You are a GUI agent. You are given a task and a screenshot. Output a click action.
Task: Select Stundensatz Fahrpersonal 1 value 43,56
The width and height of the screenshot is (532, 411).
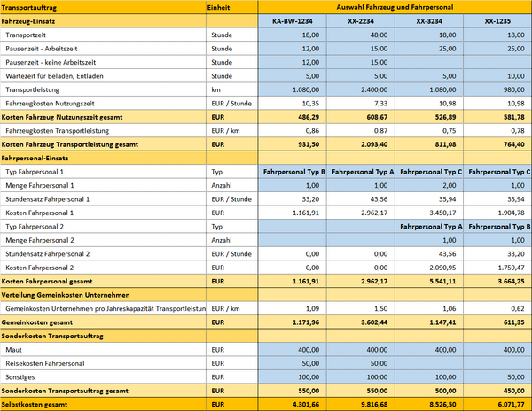coord(361,199)
